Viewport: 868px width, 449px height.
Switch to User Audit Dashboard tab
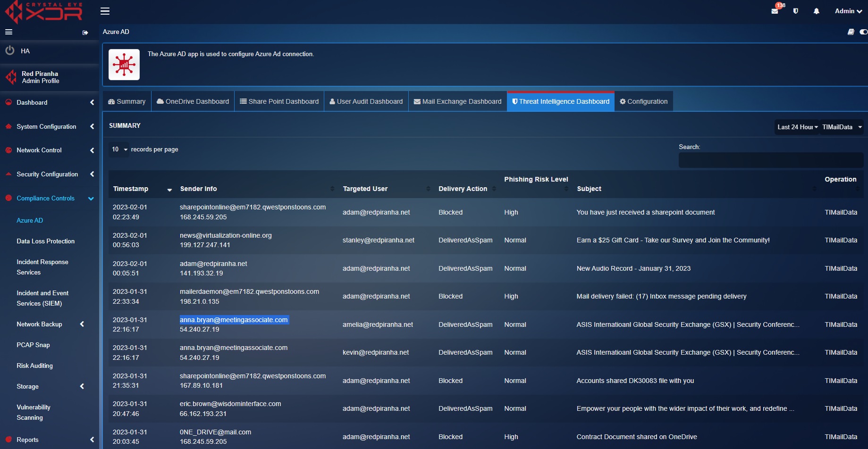(366, 101)
